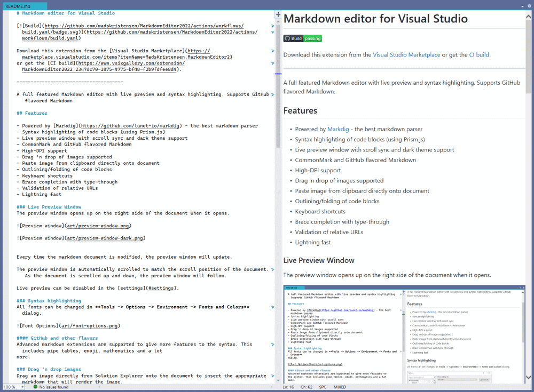The width and height of the screenshot is (534, 392).
Task: Click the lunet-io/markdig URL in the editor
Action: [x=130, y=126]
